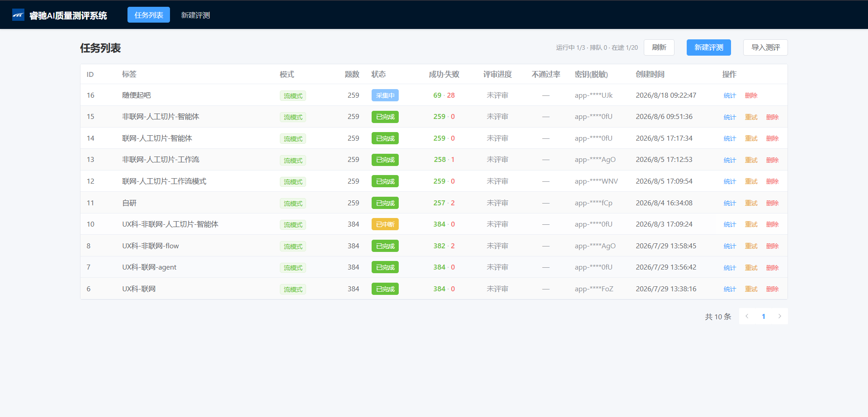Image resolution: width=868 pixels, height=417 pixels.
Task: Go to the next page arrow
Action: tap(780, 316)
